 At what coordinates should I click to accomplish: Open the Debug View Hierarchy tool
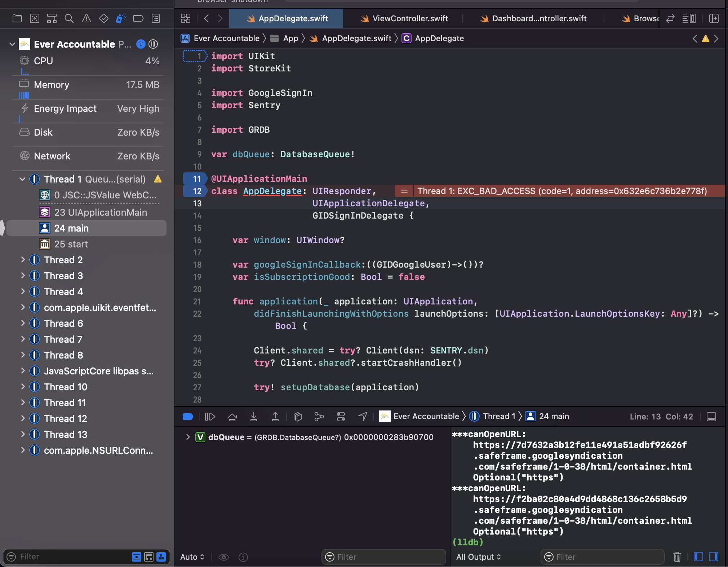pyautogui.click(x=298, y=417)
